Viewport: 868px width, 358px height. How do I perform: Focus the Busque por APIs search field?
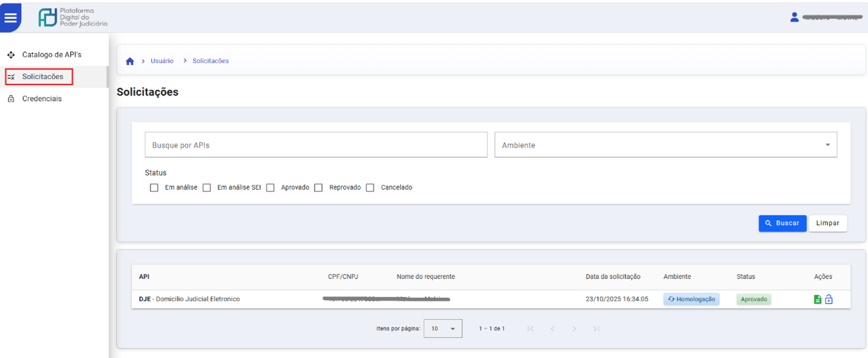point(316,145)
